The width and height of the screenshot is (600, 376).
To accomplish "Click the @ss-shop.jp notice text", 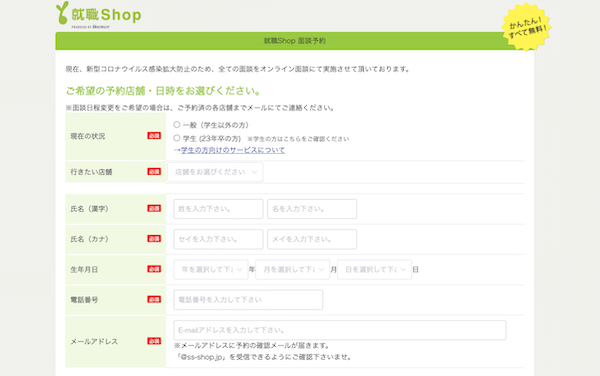I will click(263, 357).
